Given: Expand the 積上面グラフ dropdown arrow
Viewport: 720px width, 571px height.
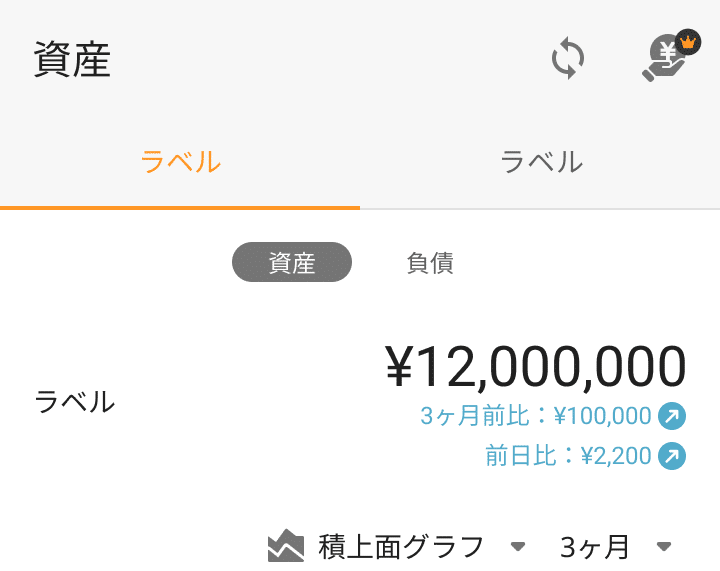Looking at the screenshot, I should pos(518,546).
